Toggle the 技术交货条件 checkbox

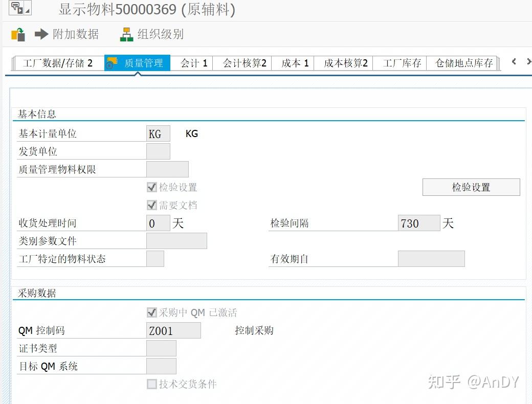tap(151, 385)
